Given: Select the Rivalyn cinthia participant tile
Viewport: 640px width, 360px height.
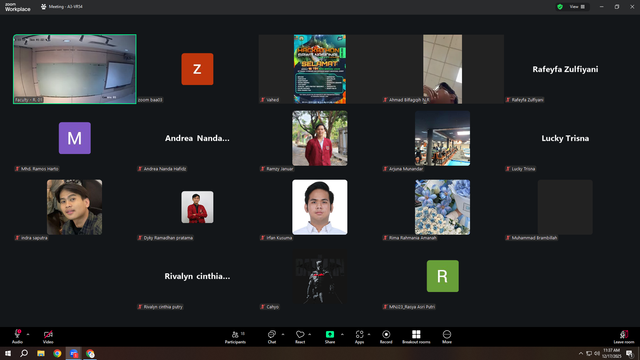Looking at the screenshot, I should coord(197,276).
